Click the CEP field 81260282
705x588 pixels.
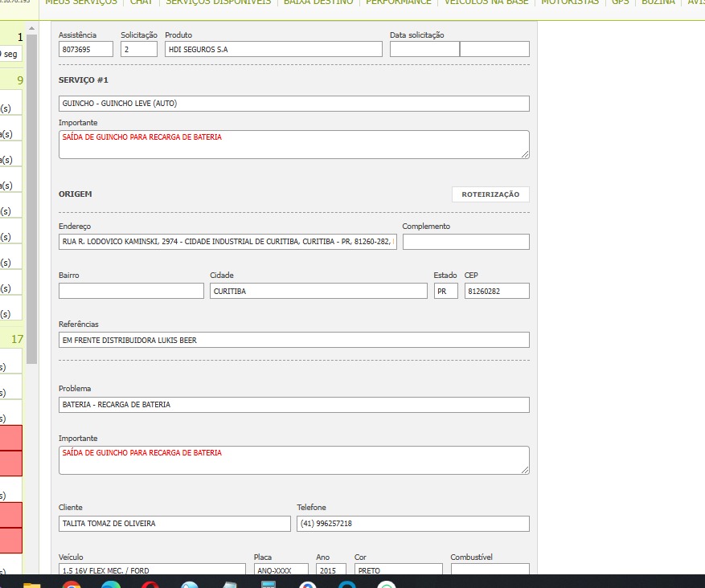click(497, 291)
